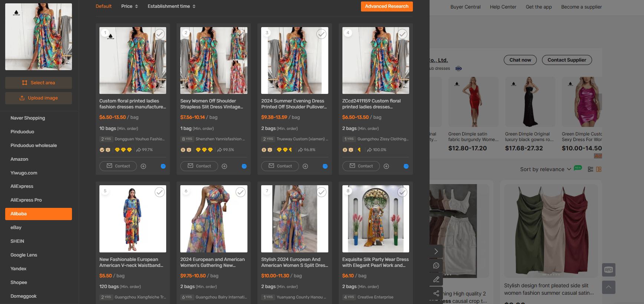
Task: Sort results by Establishment time
Action: (171, 6)
